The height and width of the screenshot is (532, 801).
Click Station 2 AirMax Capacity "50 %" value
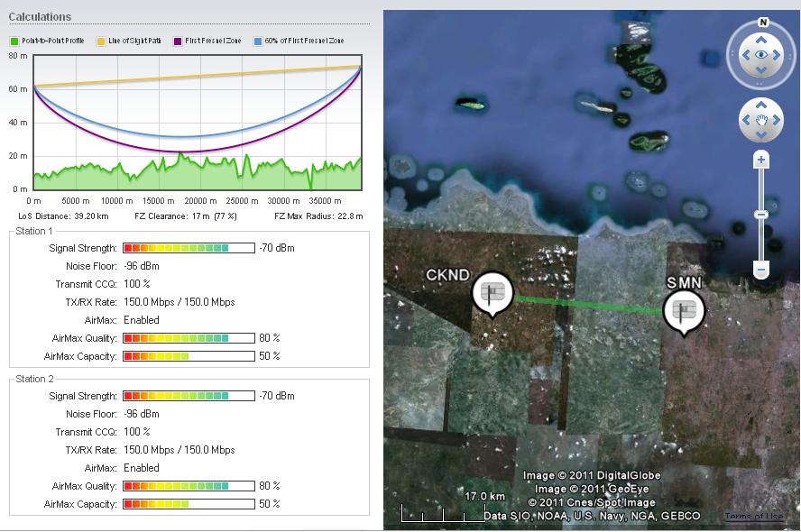269,504
